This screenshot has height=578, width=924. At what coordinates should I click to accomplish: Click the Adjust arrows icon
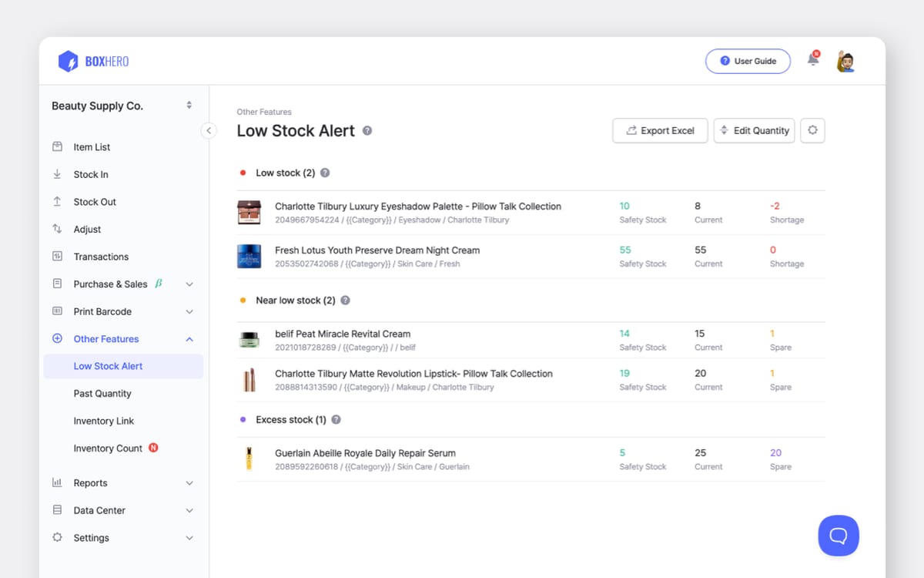57,229
